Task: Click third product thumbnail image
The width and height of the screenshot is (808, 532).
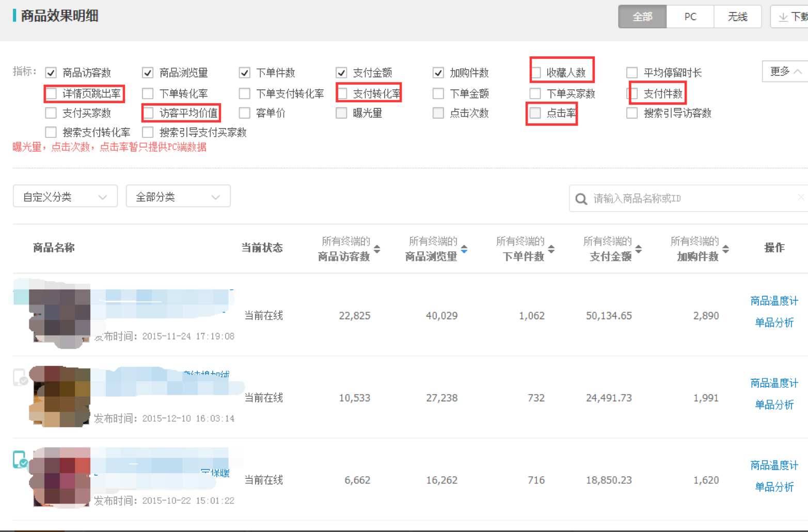Action: coord(61,477)
